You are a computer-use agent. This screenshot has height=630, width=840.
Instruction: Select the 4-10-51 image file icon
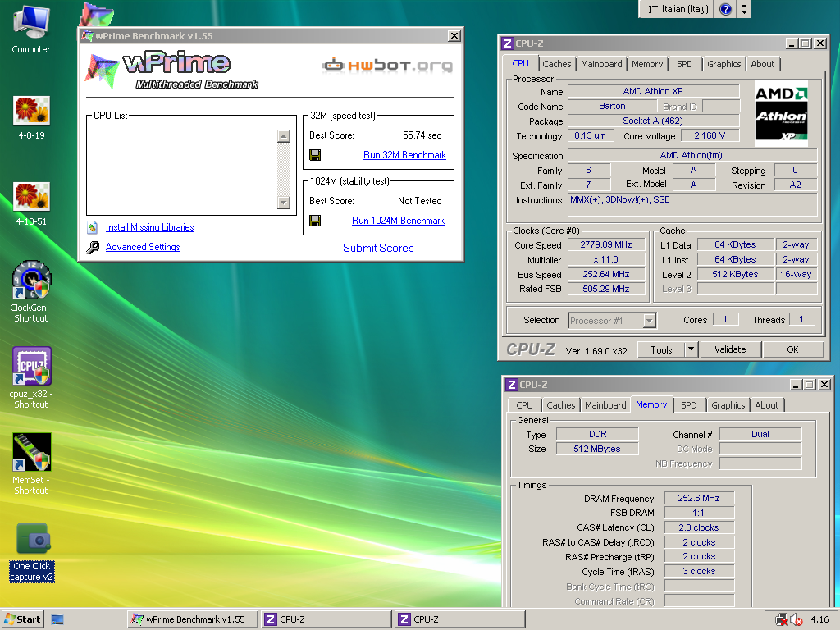[31, 196]
